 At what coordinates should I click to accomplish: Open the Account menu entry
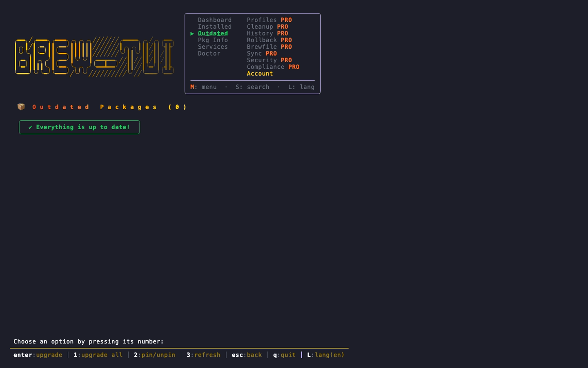point(260,74)
